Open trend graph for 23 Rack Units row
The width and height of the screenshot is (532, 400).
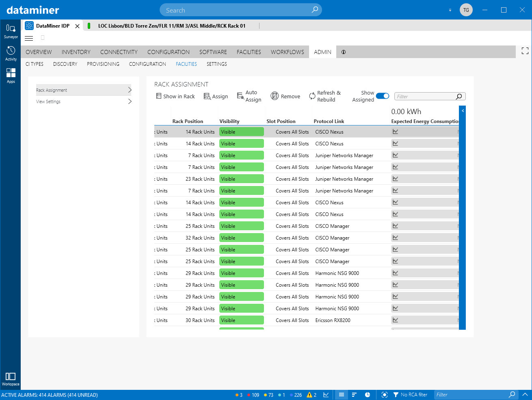(x=395, y=179)
